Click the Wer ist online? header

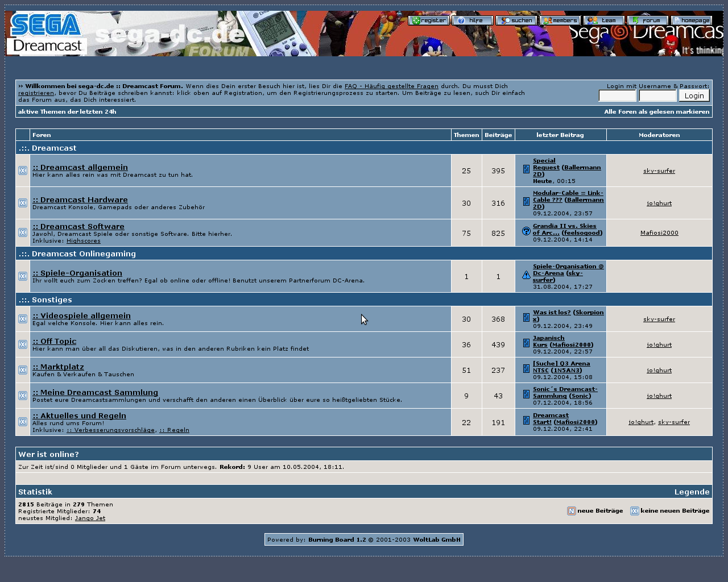click(364, 454)
